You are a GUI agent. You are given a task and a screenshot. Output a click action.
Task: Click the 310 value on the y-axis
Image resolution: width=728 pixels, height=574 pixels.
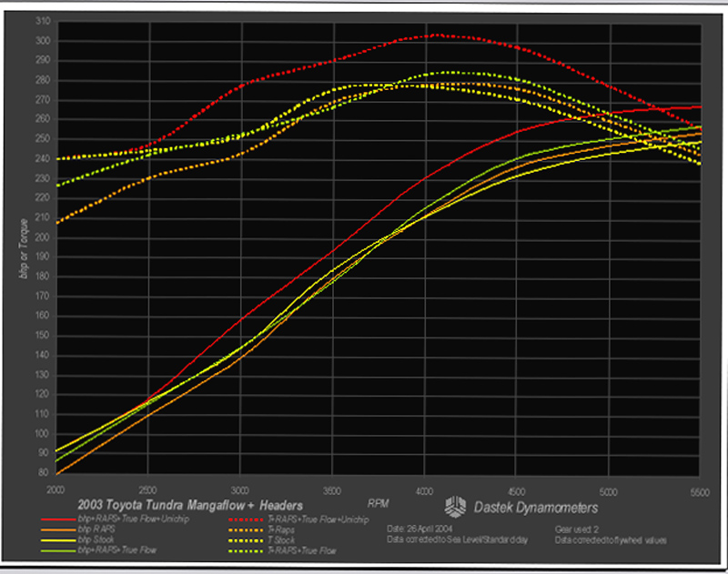[43, 21]
